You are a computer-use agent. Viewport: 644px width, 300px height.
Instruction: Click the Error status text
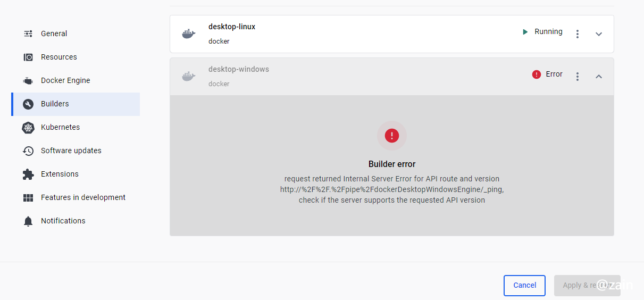(x=554, y=74)
